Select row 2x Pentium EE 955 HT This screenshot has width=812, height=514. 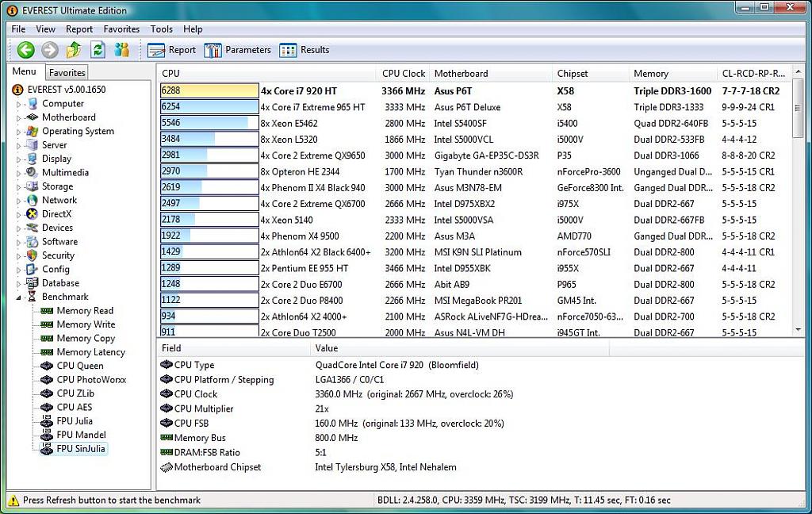click(474, 268)
